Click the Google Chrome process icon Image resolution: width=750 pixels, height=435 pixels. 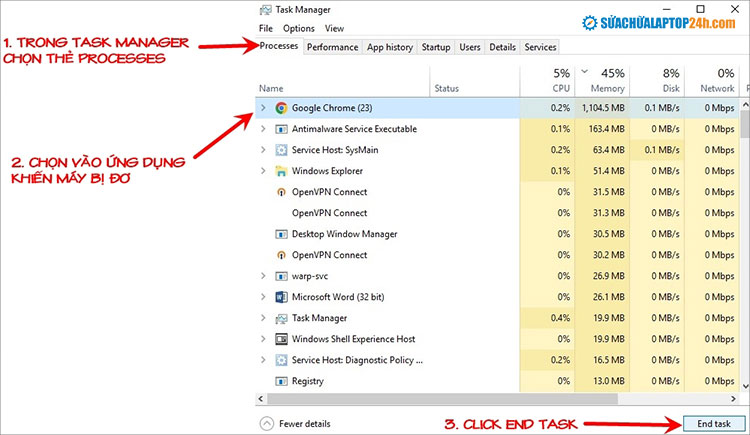pos(281,108)
